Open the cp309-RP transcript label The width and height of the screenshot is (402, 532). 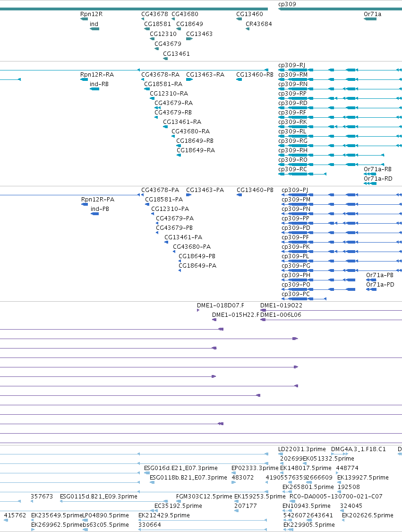click(x=292, y=93)
